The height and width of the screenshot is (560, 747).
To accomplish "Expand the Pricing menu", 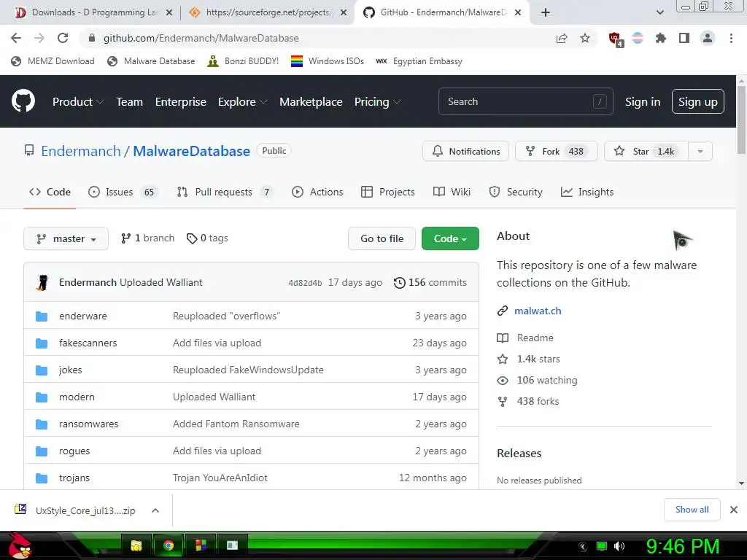I will coord(377,102).
